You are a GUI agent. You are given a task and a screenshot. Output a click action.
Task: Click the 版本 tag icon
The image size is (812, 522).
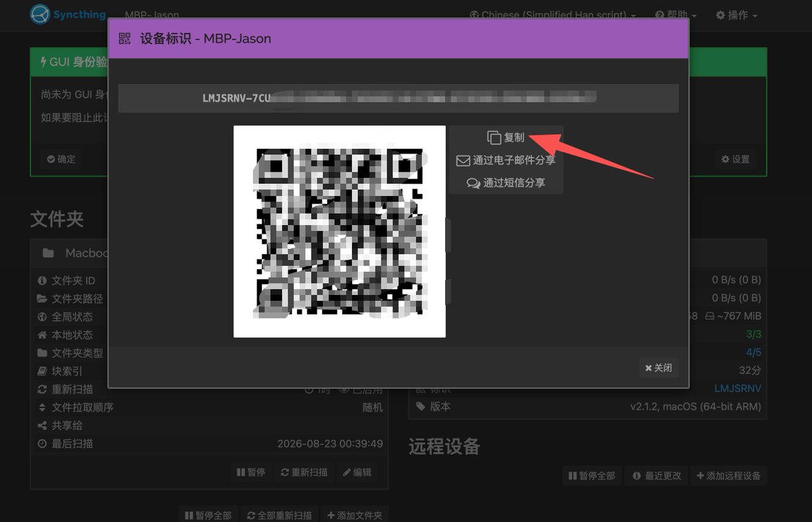[x=421, y=406]
